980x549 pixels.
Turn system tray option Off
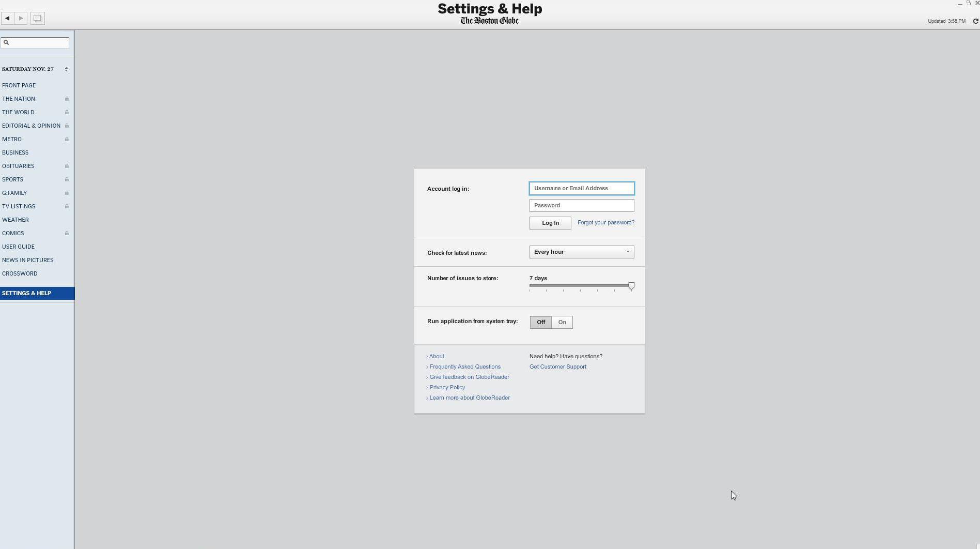(x=540, y=322)
